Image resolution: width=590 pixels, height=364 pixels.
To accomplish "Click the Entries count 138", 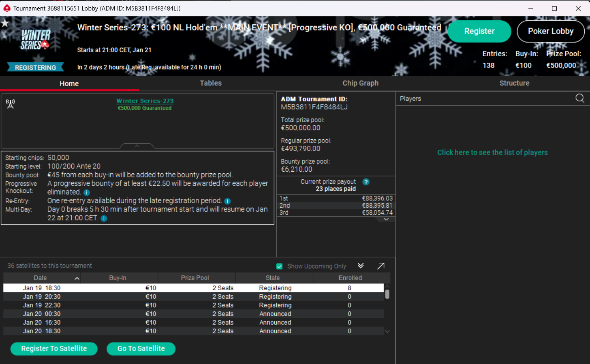I will coord(489,66).
